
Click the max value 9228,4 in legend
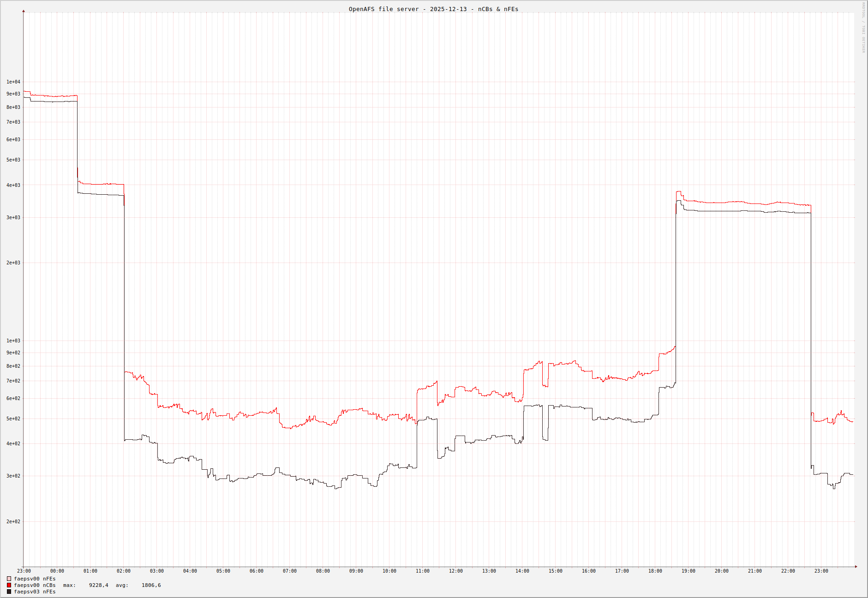pos(98,585)
